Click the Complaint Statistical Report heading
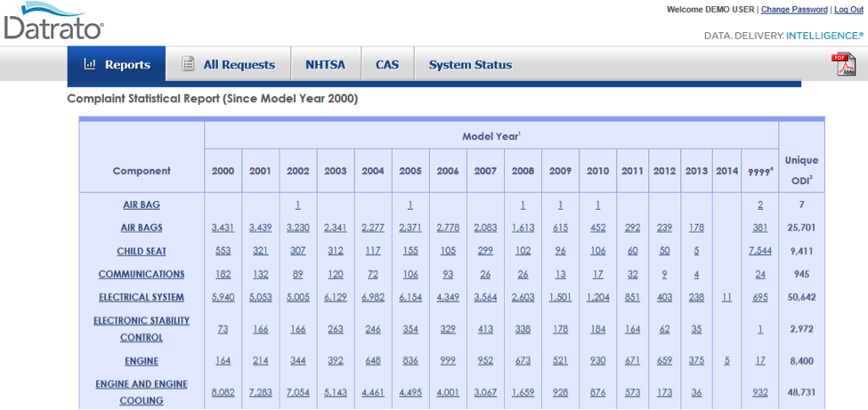Viewport: 868px width, 410px height. [x=213, y=99]
